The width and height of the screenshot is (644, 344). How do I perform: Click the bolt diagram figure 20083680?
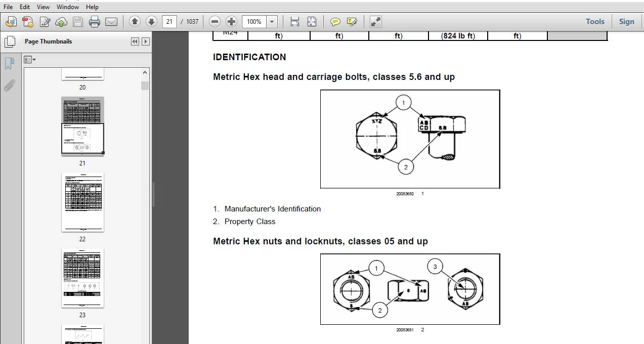[x=410, y=139]
